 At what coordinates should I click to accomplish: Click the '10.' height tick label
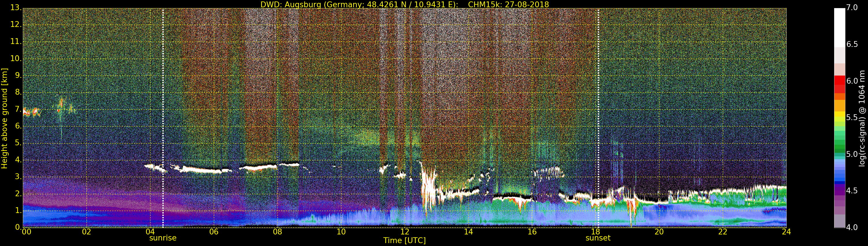pyautogui.click(x=16, y=58)
